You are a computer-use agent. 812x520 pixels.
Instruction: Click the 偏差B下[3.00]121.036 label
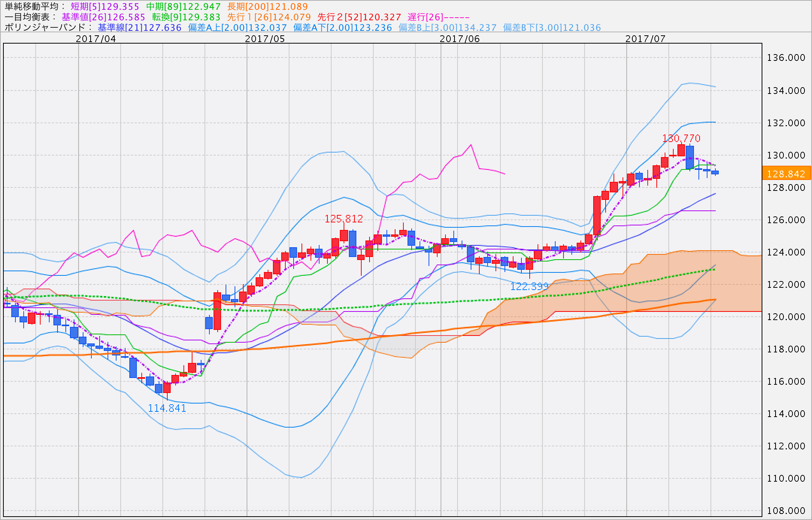(x=552, y=27)
